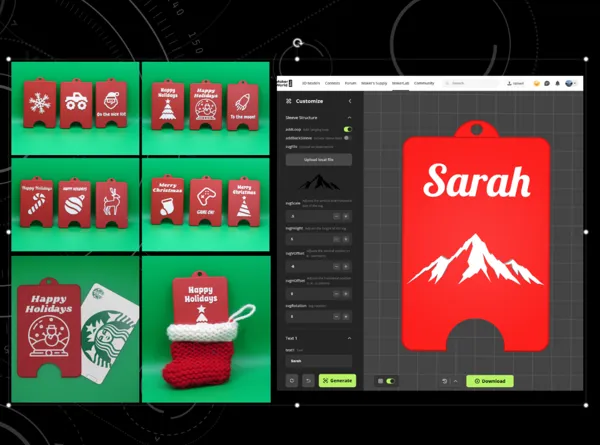This screenshot has height=445, width=600.
Task: Open the history icon left of Download
Action: click(444, 381)
